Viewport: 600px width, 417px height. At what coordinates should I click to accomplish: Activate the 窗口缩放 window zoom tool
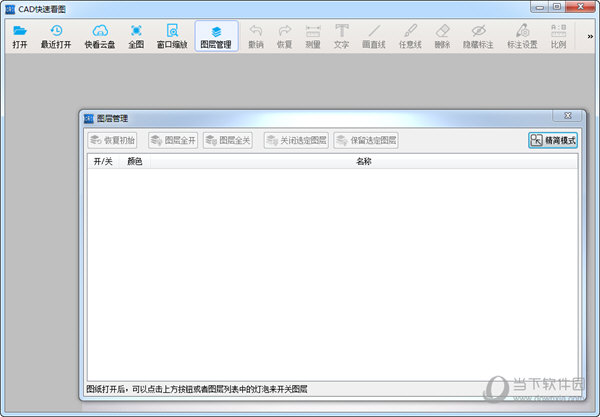click(x=172, y=37)
